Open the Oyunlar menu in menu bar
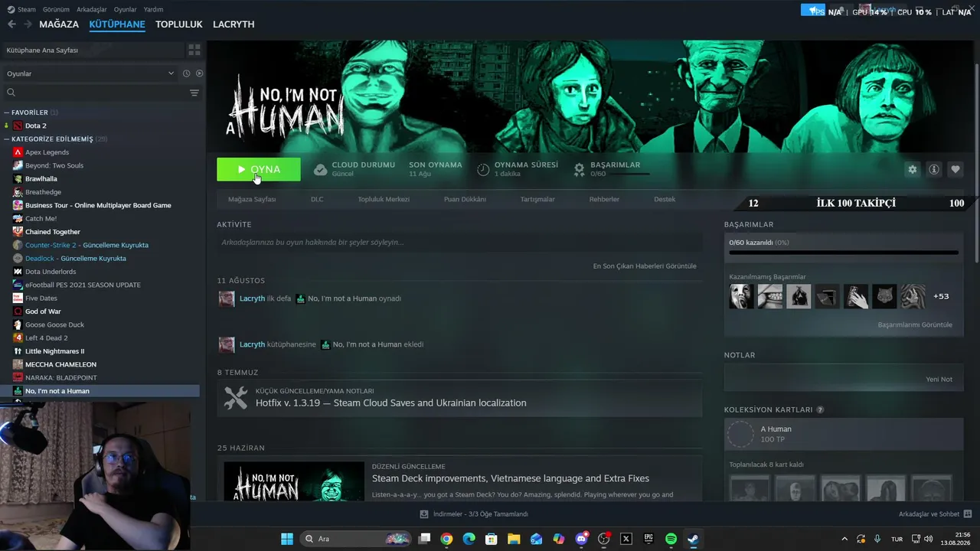980x551 pixels. (126, 9)
